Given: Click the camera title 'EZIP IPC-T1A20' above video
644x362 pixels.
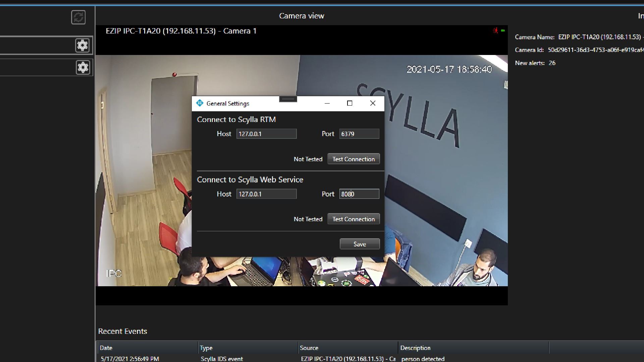Looking at the screenshot, I should [181, 31].
